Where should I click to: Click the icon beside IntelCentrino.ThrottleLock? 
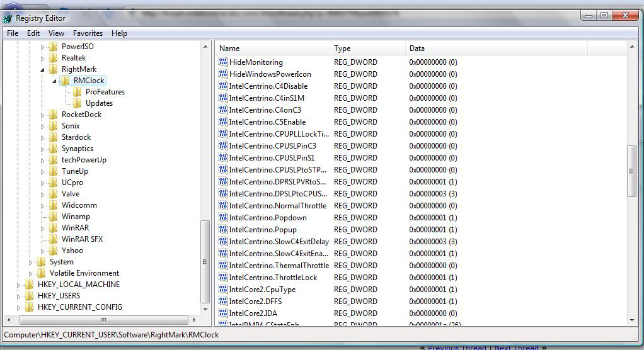(223, 277)
